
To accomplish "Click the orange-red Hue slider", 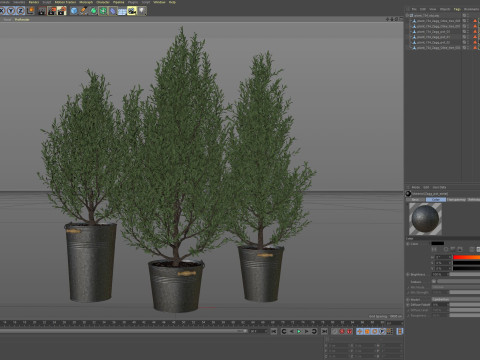I will tap(466, 257).
